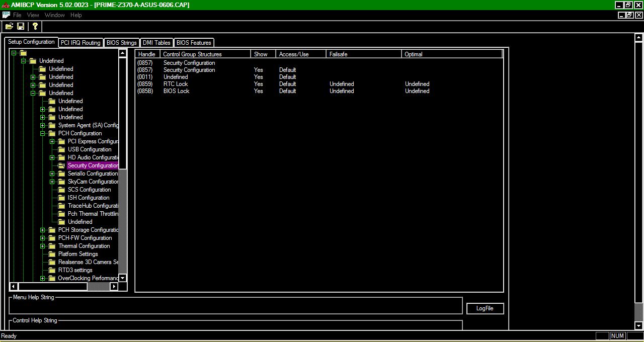Click the folder icon of Thermal Configuration
644x342 pixels.
click(52, 246)
